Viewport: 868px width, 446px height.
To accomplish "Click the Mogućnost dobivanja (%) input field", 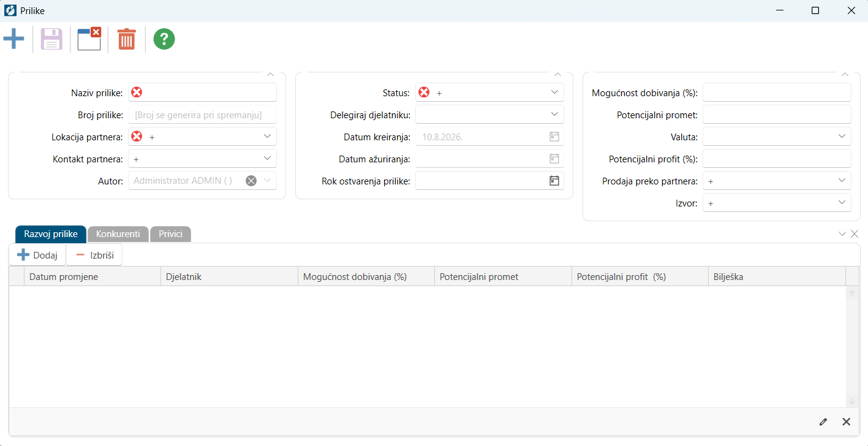I will (x=777, y=93).
